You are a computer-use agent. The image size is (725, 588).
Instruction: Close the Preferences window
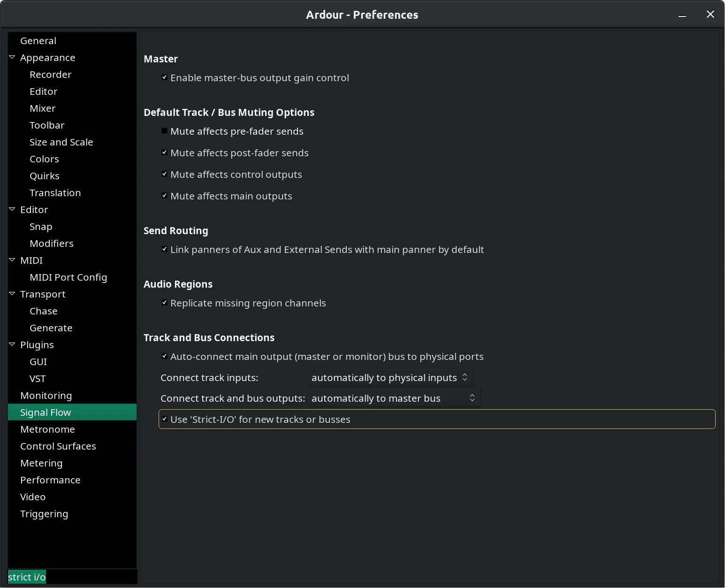(710, 15)
